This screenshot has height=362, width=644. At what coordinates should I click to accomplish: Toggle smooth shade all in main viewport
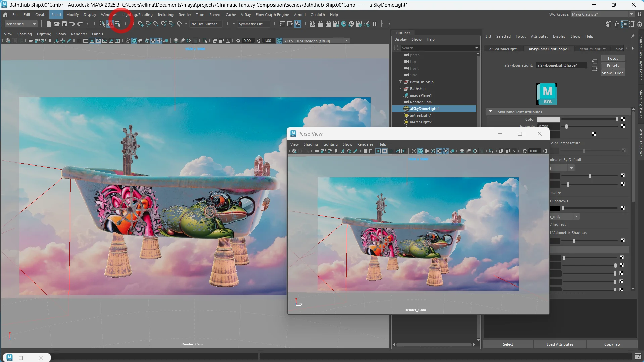[x=134, y=41]
